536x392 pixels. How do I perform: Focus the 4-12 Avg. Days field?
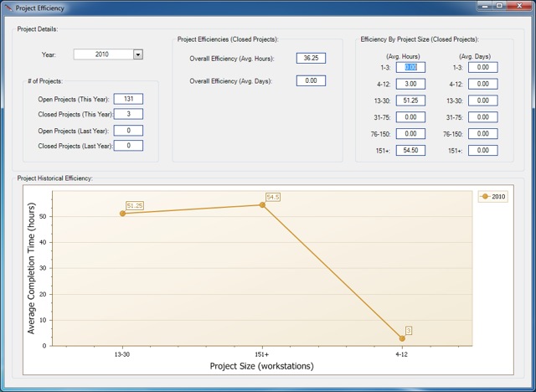coord(483,84)
